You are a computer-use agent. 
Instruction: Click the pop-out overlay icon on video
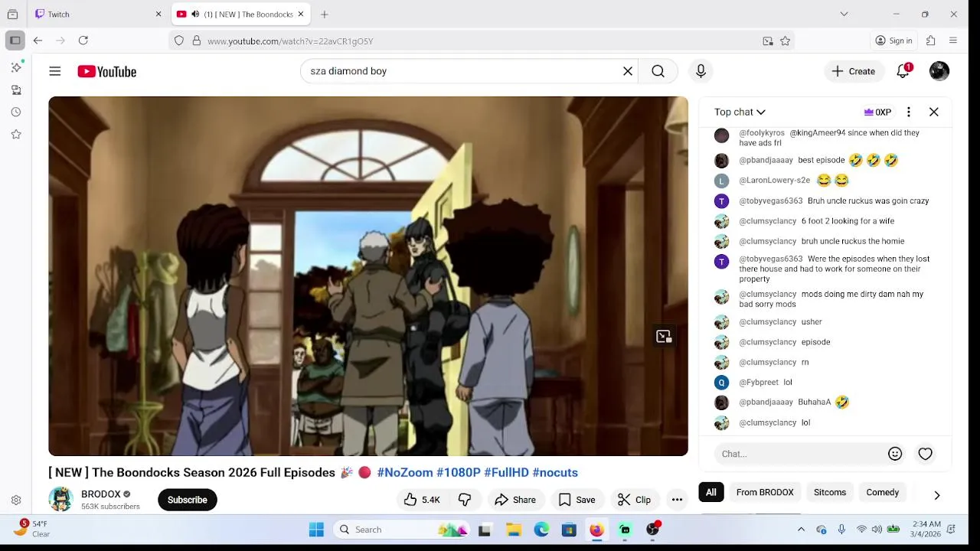[x=664, y=337]
